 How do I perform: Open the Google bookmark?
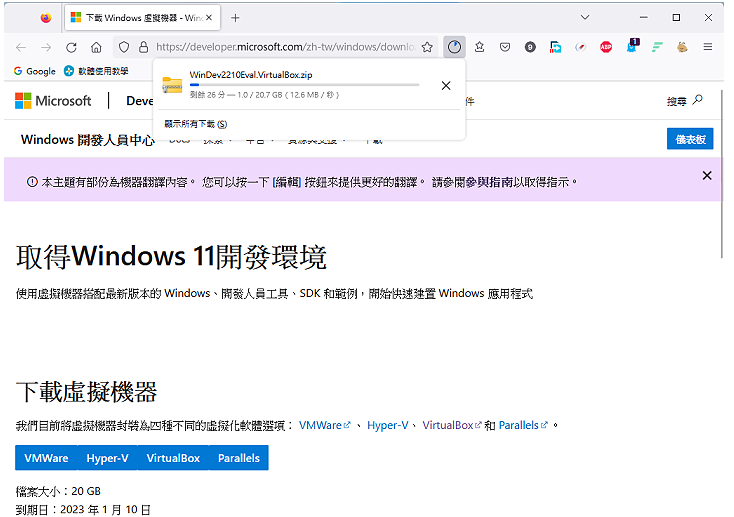click(35, 71)
